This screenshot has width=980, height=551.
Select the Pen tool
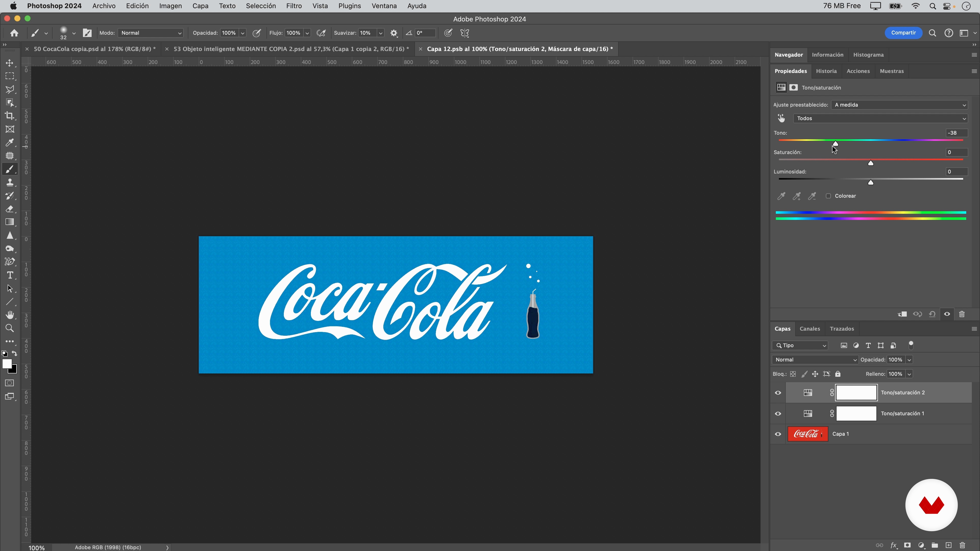pyautogui.click(x=9, y=262)
